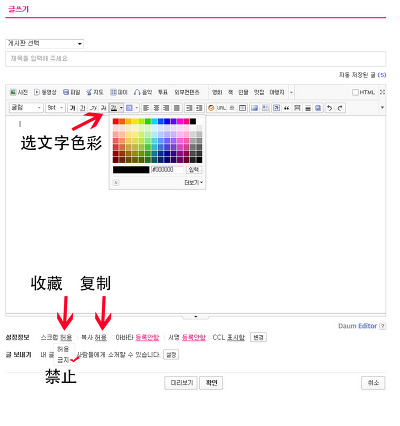Image resolution: width=400 pixels, height=426 pixels.
Task: Click the undo arrow icon
Action: 329,108
